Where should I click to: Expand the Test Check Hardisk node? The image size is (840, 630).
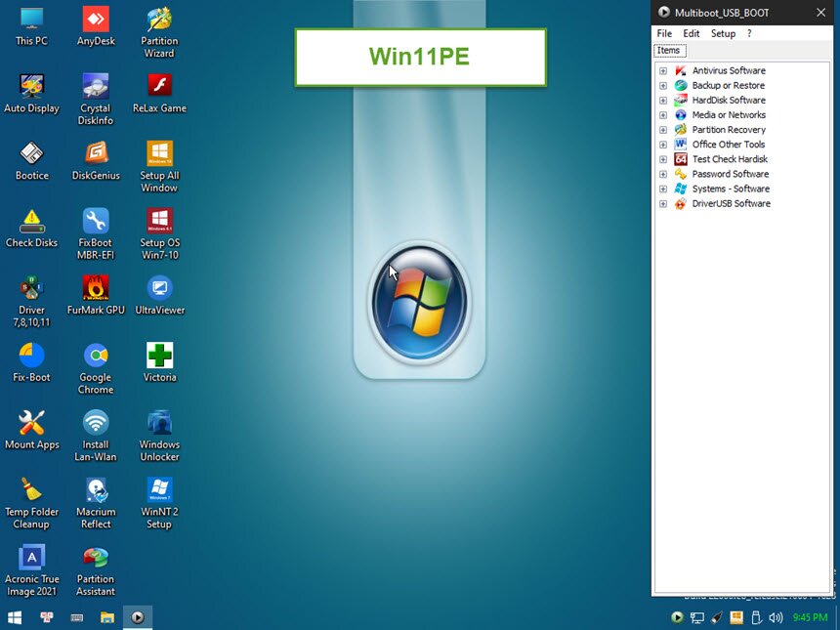[663, 159]
